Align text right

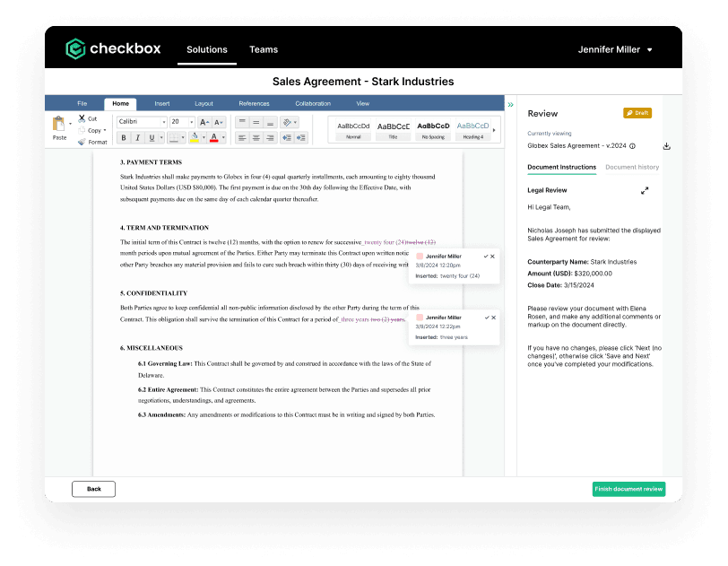(x=270, y=137)
